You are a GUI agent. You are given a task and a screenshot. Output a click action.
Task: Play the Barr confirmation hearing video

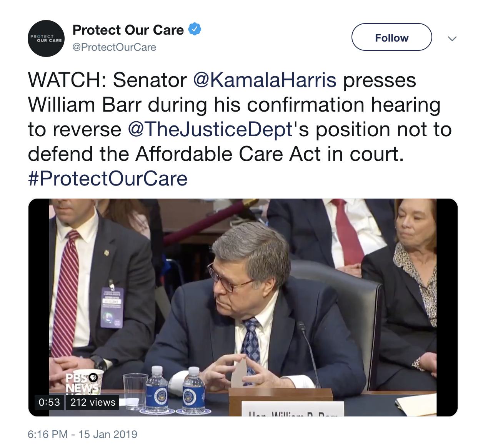243,308
